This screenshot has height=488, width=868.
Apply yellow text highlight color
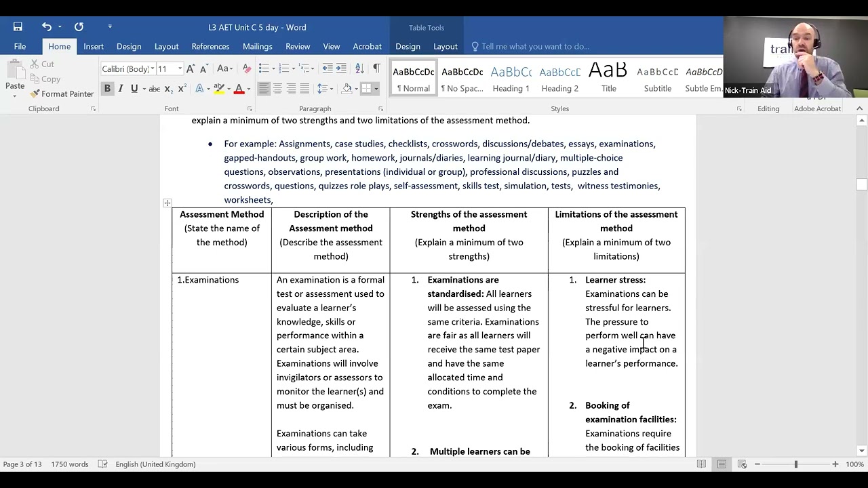pos(218,89)
